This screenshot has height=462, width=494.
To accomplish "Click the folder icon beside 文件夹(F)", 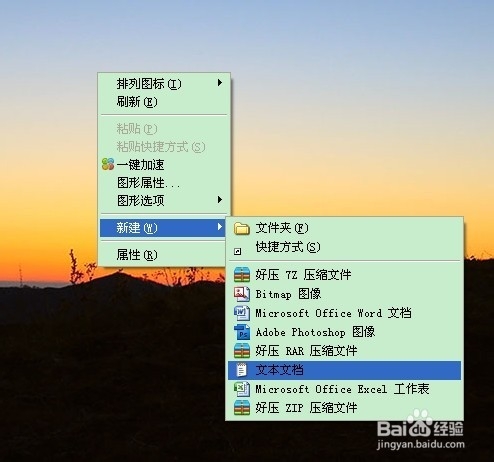I will point(242,229).
